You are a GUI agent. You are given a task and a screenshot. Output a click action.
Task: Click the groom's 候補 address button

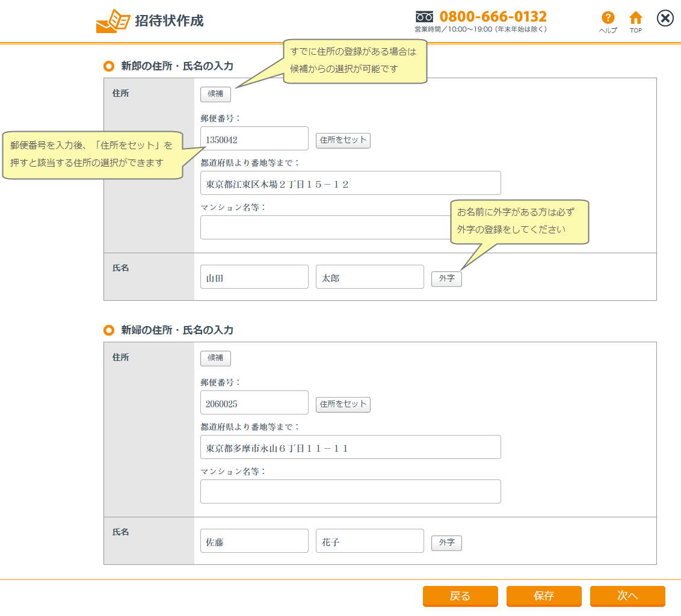(x=215, y=94)
